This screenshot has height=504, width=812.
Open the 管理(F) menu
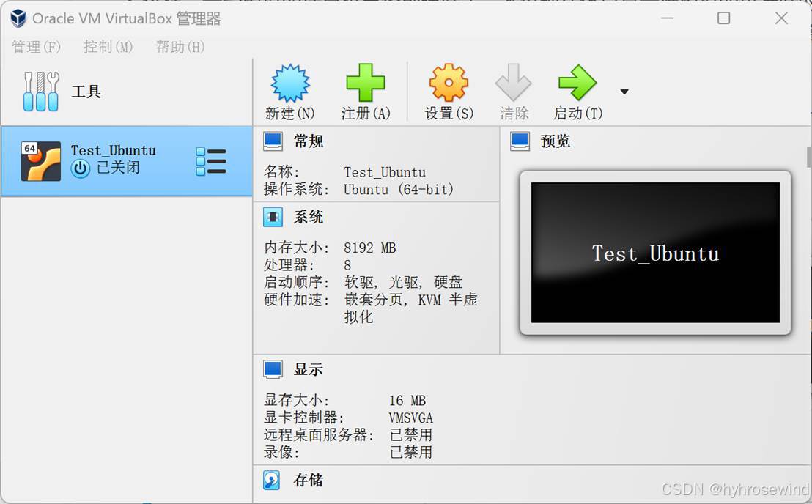coord(36,47)
